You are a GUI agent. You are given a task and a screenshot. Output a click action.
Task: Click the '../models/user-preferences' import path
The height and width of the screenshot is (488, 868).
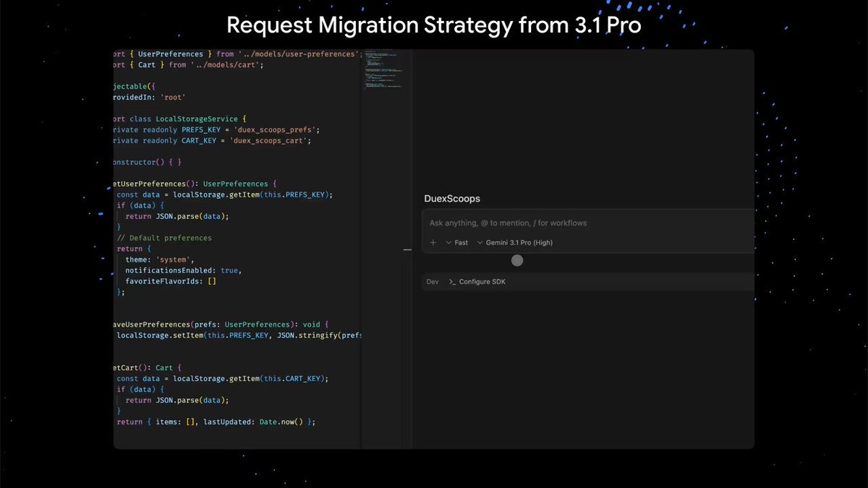[298, 54]
